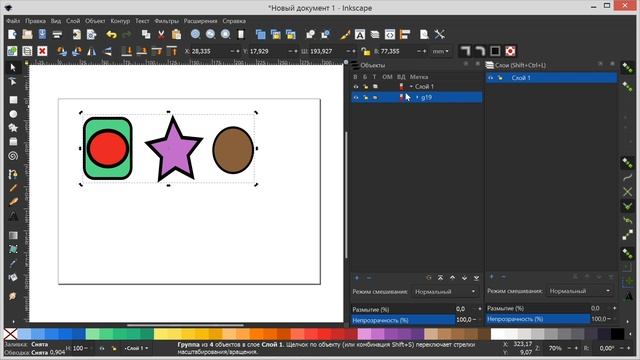Select the Dropper color picker tool

13,263
